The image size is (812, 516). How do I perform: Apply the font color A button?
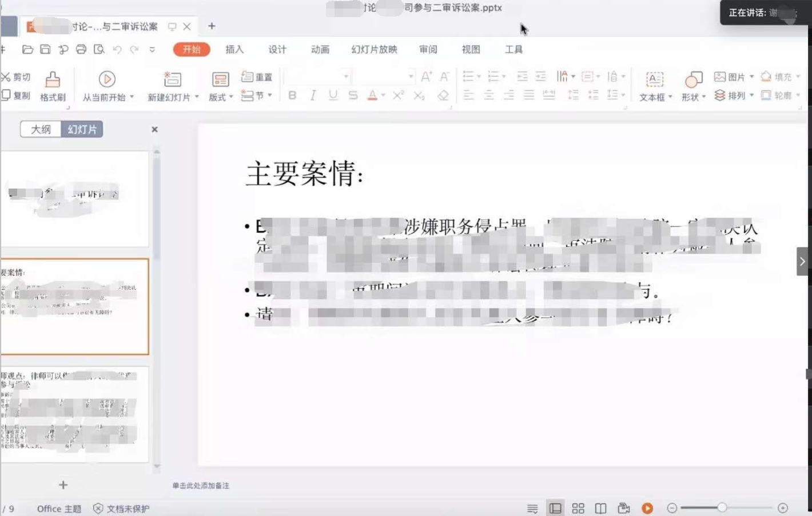pos(372,95)
